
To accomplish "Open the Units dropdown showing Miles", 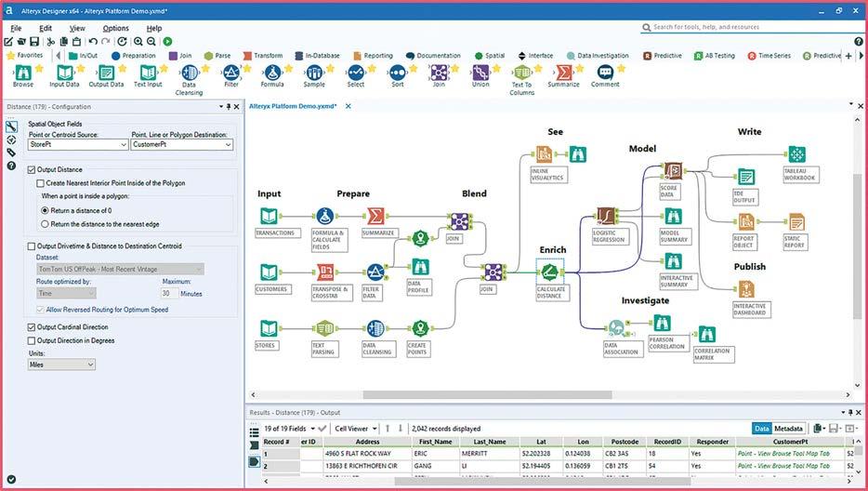I will 61,365.
